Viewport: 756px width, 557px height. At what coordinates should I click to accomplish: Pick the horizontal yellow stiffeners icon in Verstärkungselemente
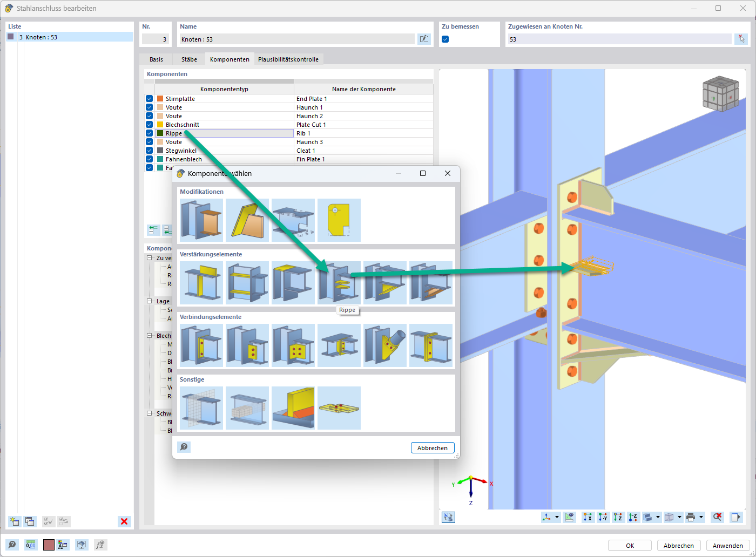pos(247,283)
